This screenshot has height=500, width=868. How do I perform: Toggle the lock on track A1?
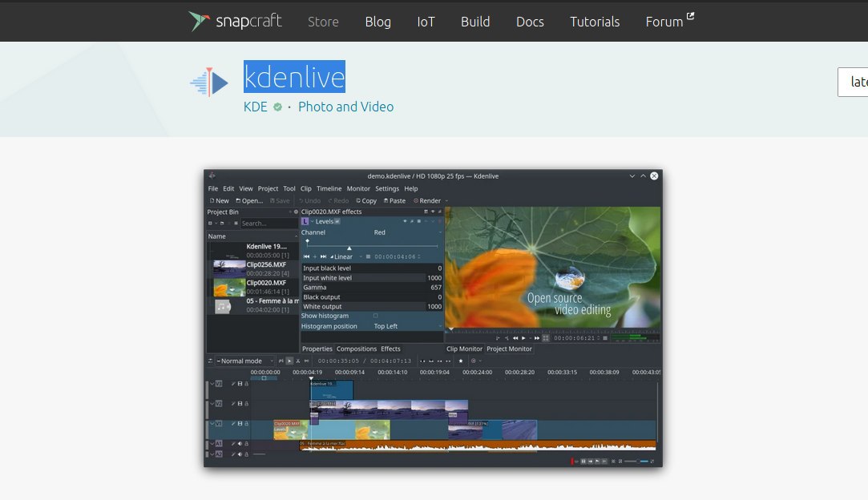click(x=246, y=444)
